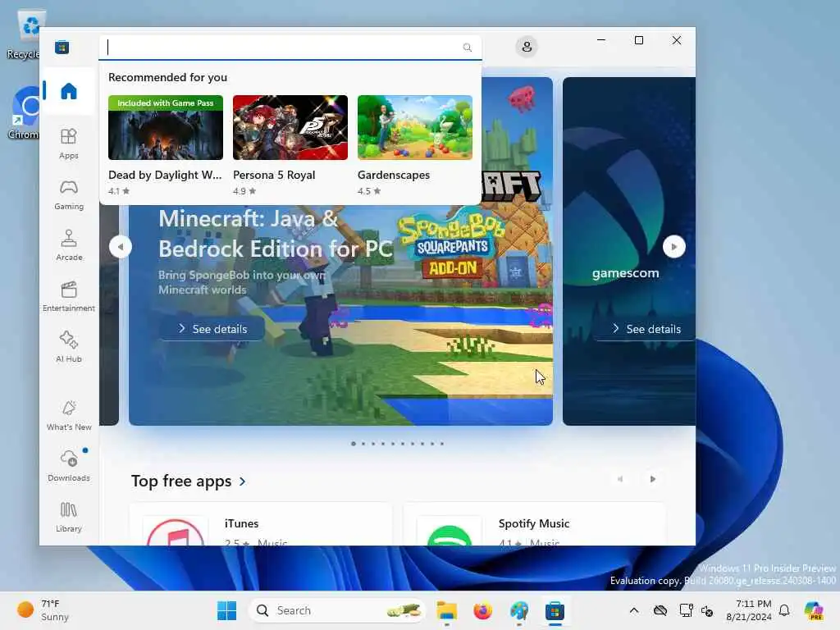
Task: Click the taskbar Search box
Action: tap(337, 610)
